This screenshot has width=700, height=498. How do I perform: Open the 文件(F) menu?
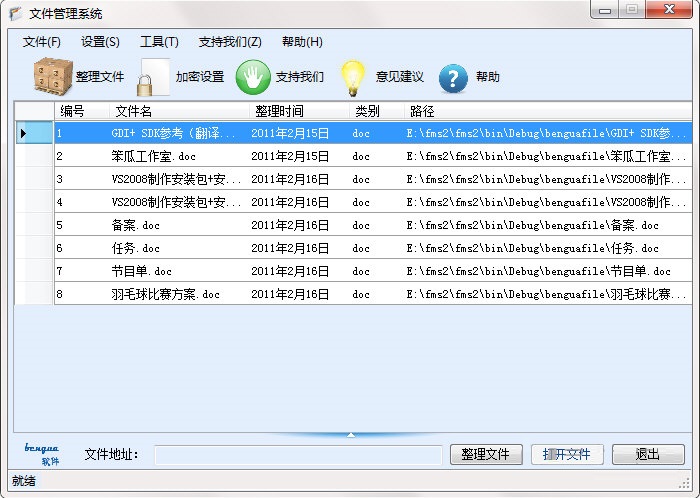42,42
